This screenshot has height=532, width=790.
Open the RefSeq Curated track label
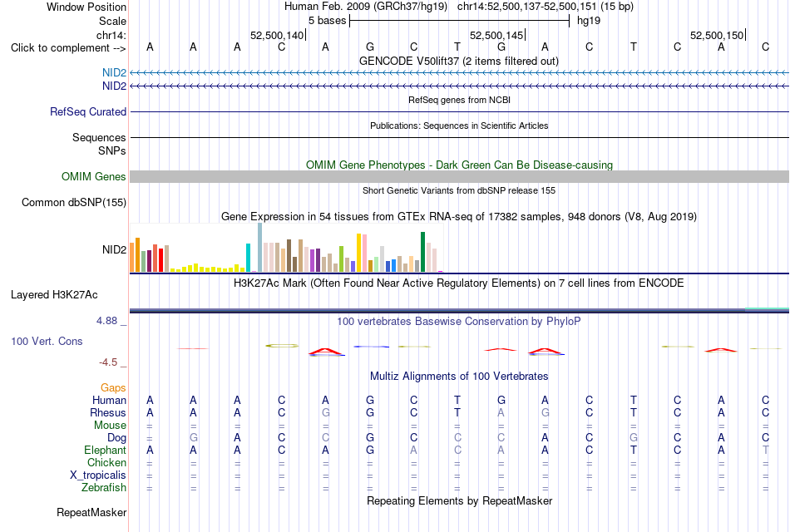pyautogui.click(x=87, y=112)
